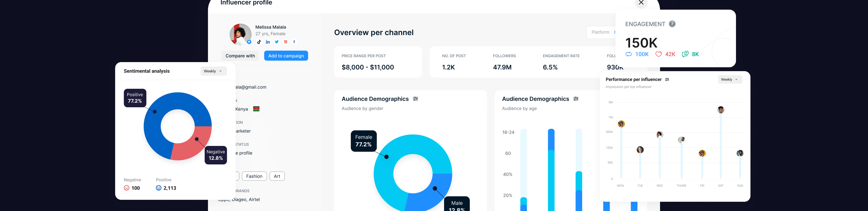
Task: Click the total engagement value 150K
Action: pos(641,43)
